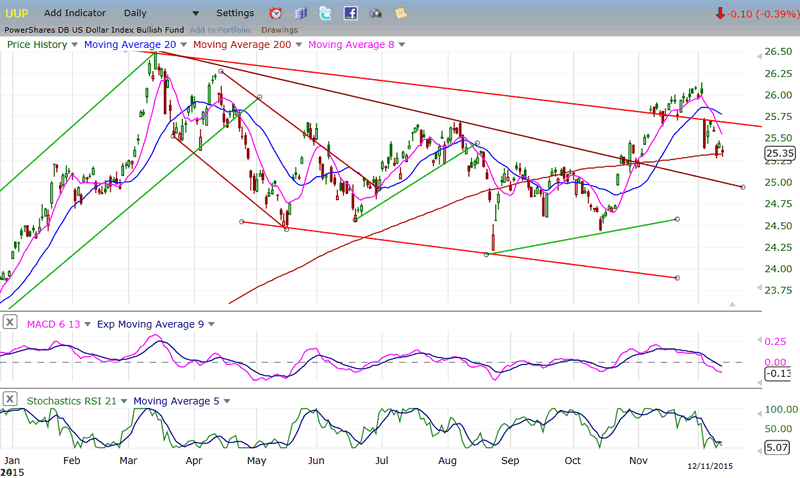Expand Moving Average 200 options

click(299, 45)
